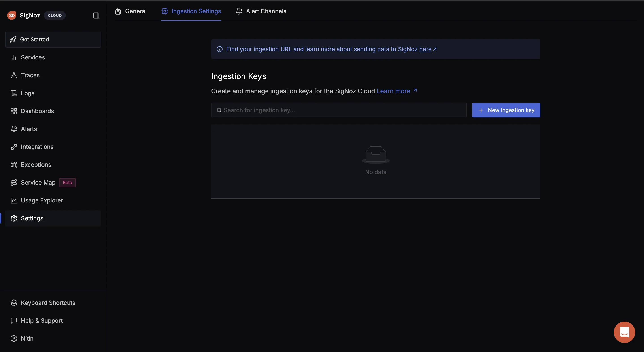This screenshot has height=352, width=644.
Task: Select Settings in the sidebar
Action: click(53, 218)
